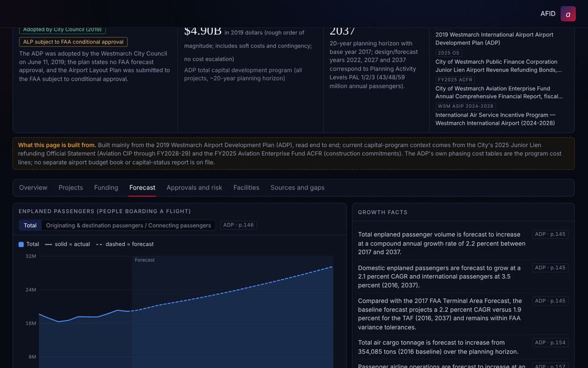Image resolution: width=588 pixels, height=368 pixels.
Task: Open the Sources and gaps tab
Action: tap(298, 188)
